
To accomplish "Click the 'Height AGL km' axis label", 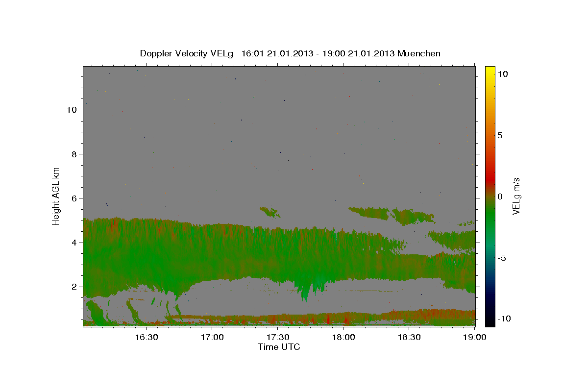I will pos(56,196).
